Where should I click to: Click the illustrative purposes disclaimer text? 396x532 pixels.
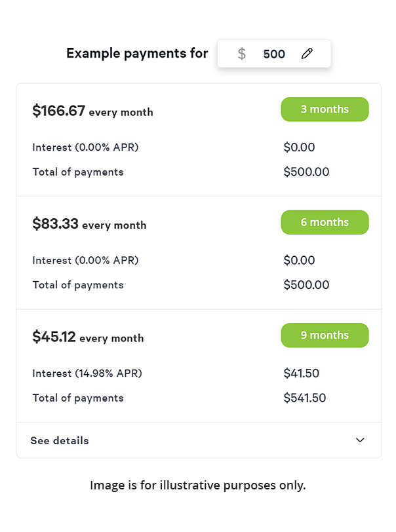coord(198,485)
